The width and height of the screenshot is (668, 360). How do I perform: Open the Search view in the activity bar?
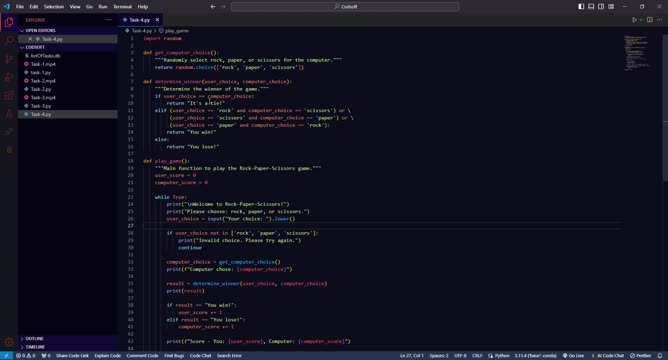click(x=9, y=40)
